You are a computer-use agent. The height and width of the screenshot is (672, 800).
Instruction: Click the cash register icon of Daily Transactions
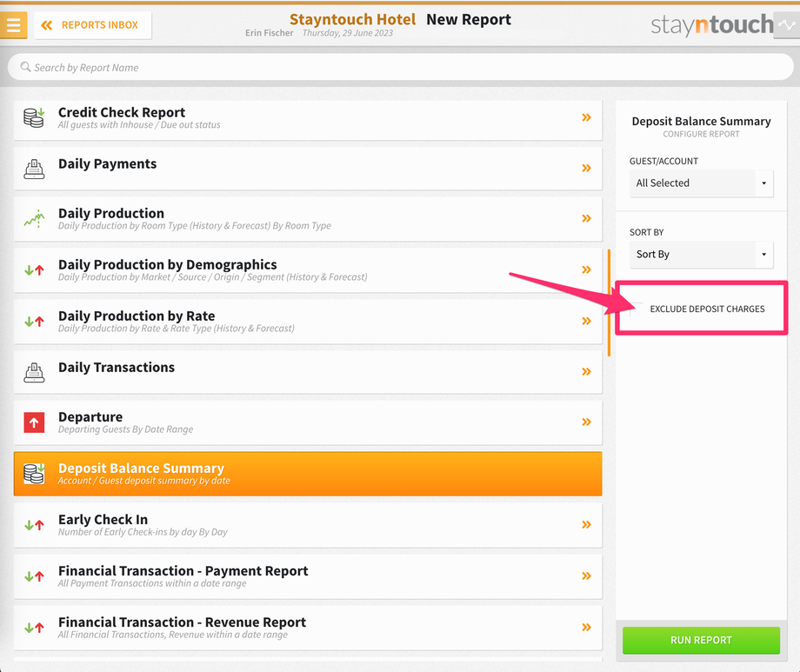34,372
